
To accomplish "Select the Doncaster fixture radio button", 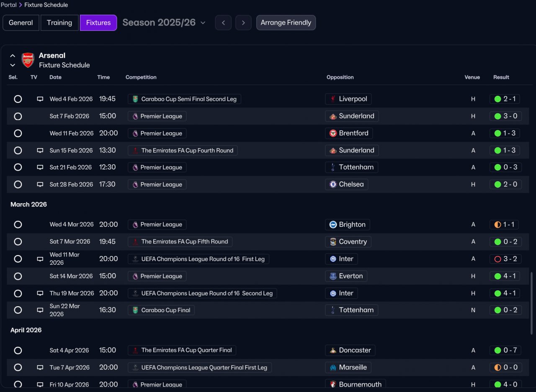I will (x=18, y=351).
